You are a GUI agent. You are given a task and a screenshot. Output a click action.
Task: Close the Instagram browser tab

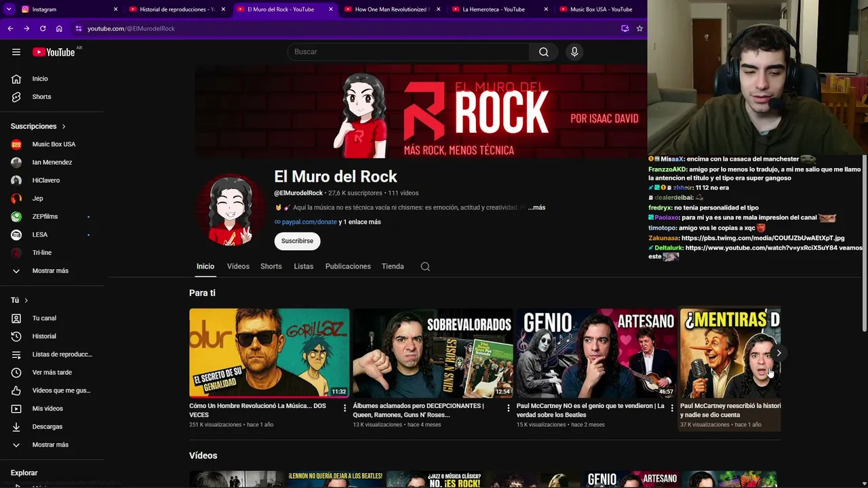click(116, 9)
